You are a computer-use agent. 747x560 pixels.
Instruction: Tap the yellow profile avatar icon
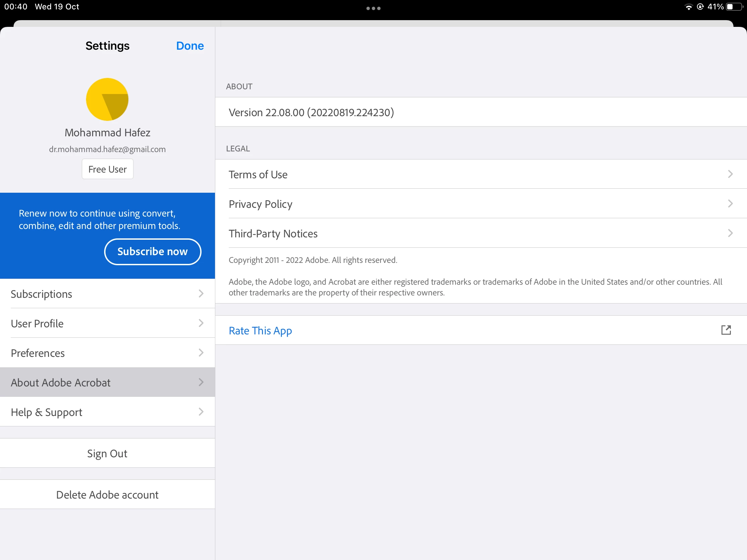coord(107,99)
